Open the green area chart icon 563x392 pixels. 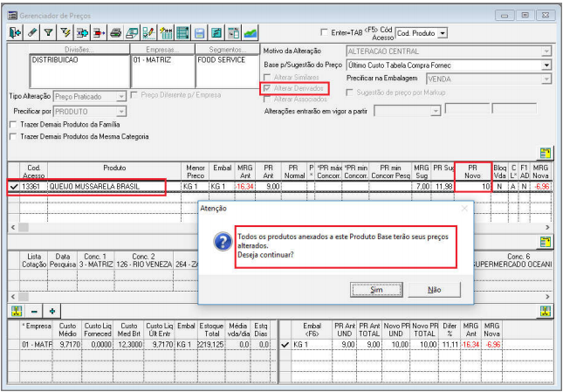point(251,33)
